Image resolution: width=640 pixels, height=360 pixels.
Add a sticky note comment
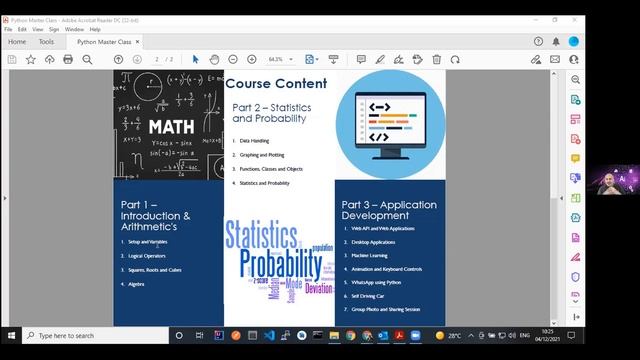click(x=361, y=60)
